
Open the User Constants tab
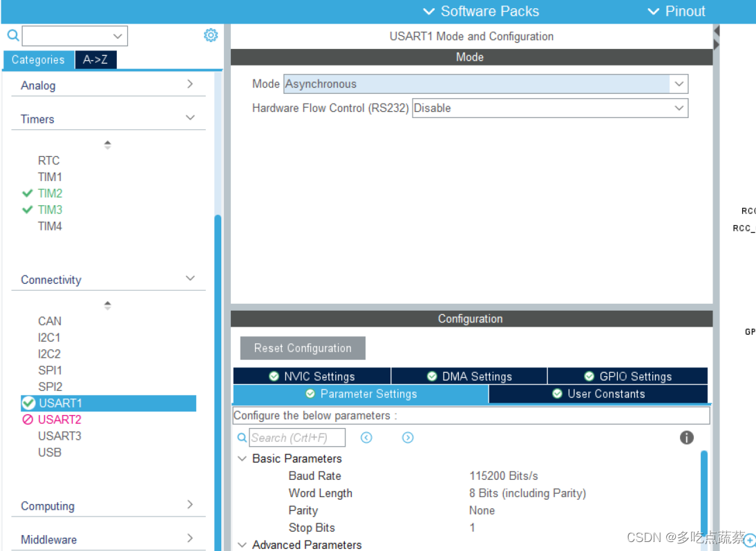[598, 394]
